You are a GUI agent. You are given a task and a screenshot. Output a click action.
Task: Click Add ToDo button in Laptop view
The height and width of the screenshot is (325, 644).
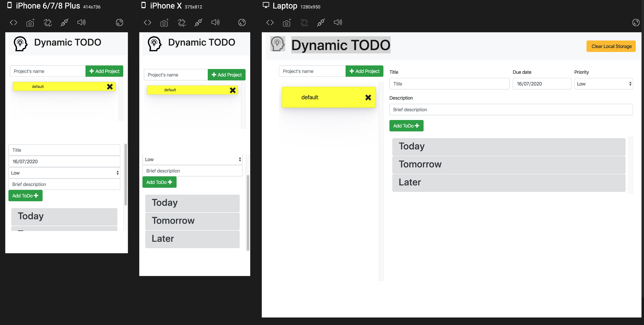406,126
